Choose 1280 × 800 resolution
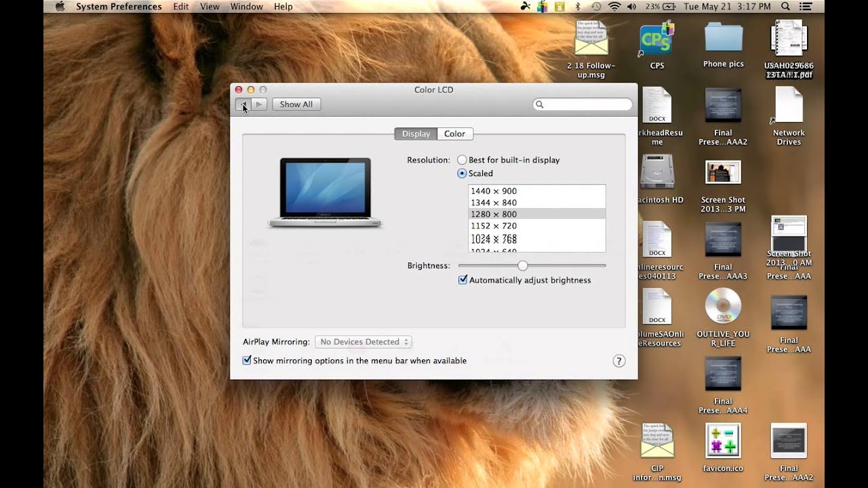This screenshot has height=488, width=868. [536, 214]
